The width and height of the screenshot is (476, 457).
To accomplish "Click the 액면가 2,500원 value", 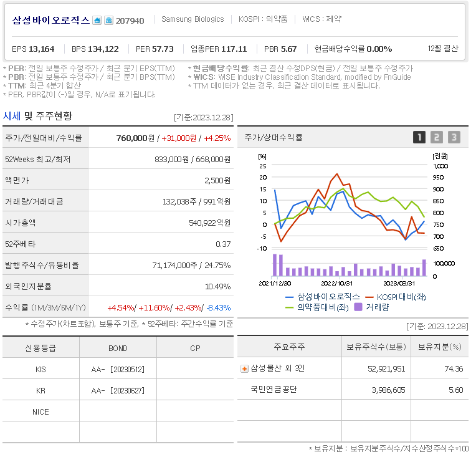I will pyautogui.click(x=217, y=180).
